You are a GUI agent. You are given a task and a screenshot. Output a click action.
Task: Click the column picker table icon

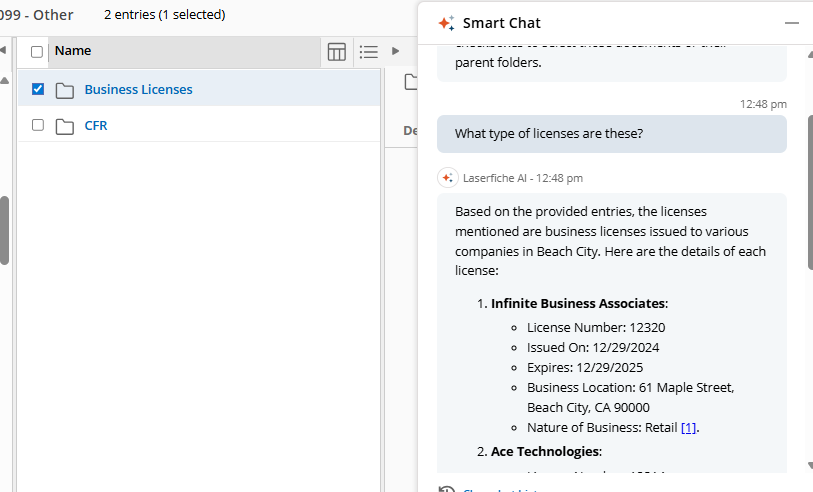coord(337,52)
